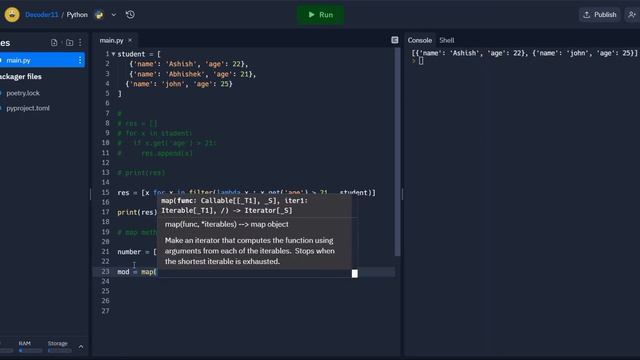Click the user avatar icon
640x360 pixels.
pyautogui.click(x=12, y=15)
